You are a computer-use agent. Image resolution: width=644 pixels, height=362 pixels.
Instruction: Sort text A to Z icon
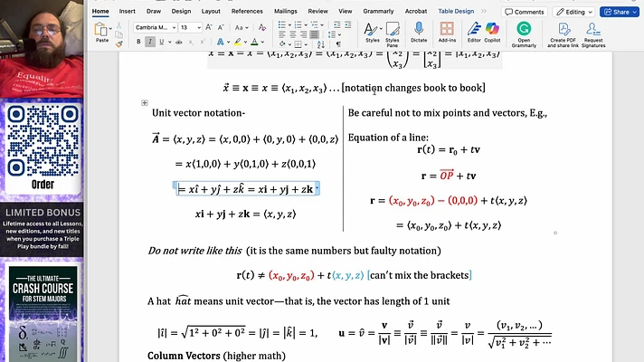[321, 44]
